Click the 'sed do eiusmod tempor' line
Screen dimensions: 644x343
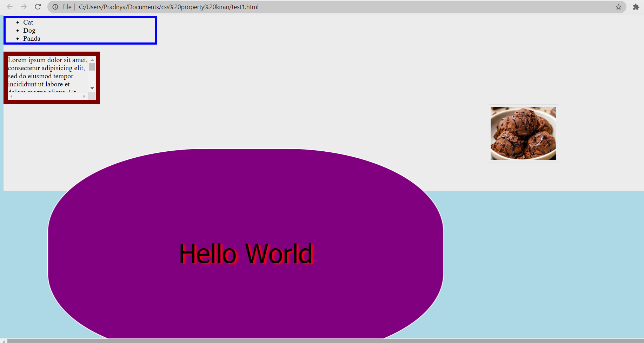click(x=41, y=76)
